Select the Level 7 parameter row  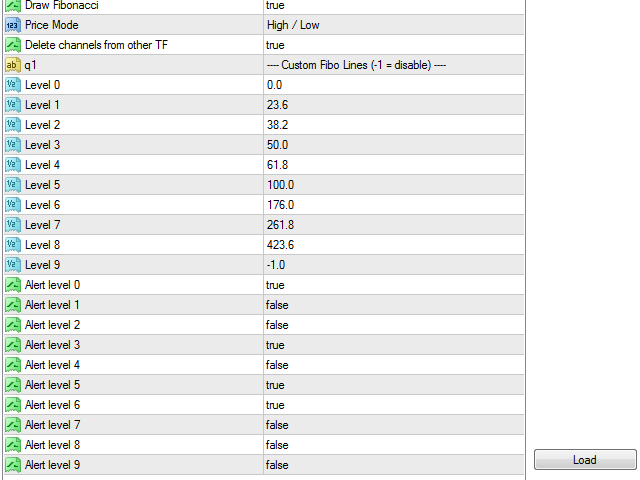click(x=264, y=225)
